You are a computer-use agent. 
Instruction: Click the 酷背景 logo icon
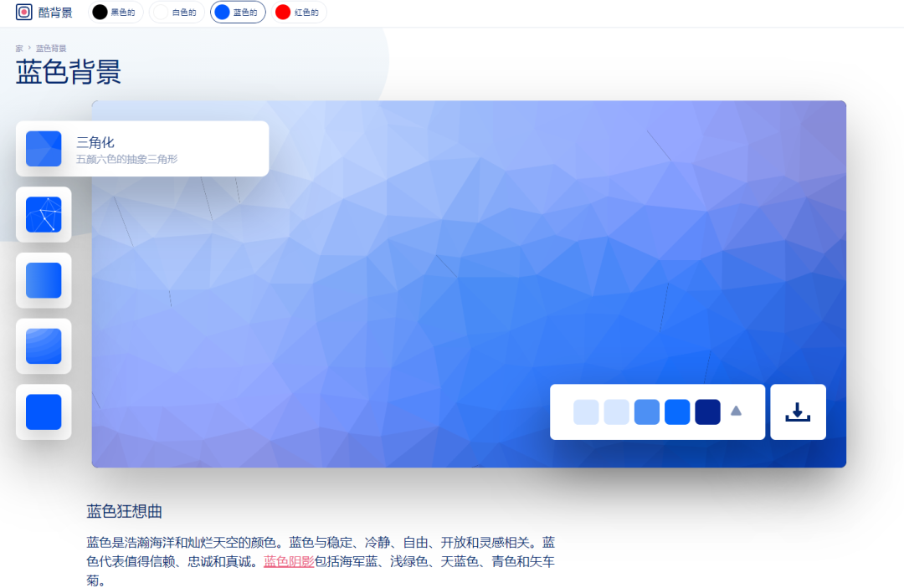coord(23,12)
